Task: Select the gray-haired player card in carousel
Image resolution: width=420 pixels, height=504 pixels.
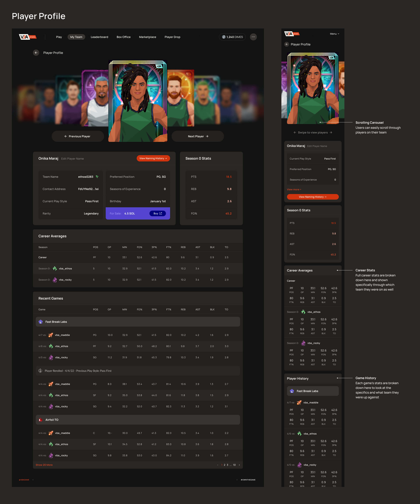Action: point(95,98)
